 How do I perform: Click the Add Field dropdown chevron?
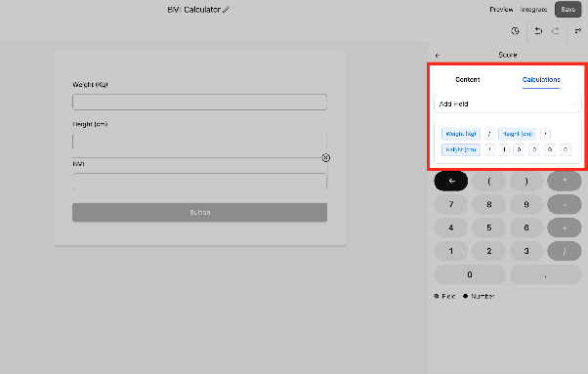coord(573,104)
